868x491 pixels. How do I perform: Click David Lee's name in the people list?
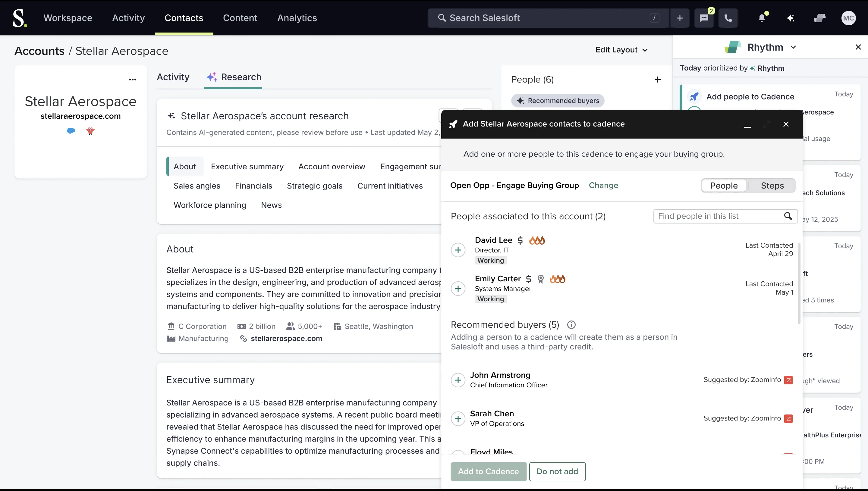pos(494,240)
